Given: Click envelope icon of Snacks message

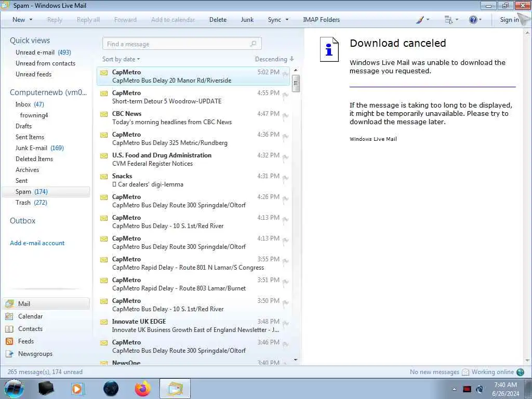Looking at the screenshot, I should pos(104,177).
